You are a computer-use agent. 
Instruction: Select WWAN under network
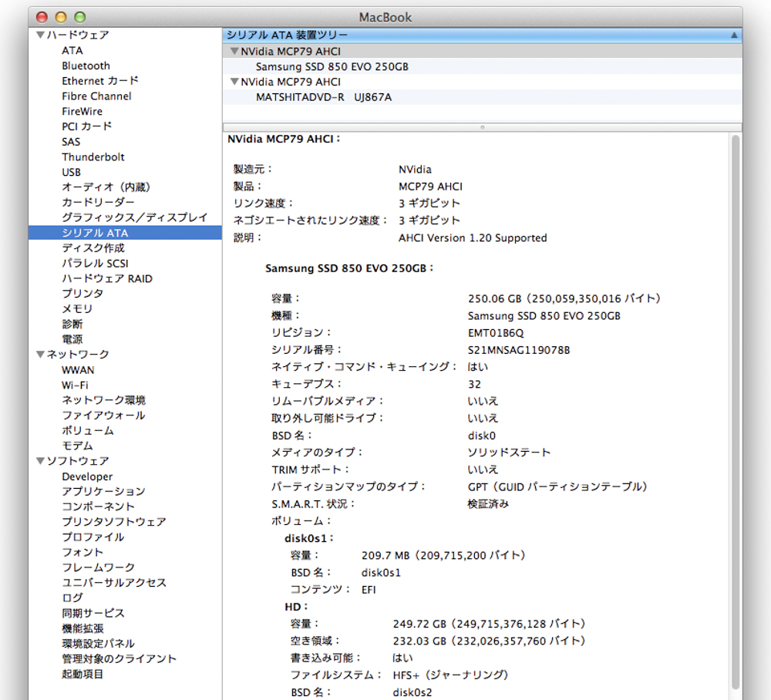(x=78, y=370)
